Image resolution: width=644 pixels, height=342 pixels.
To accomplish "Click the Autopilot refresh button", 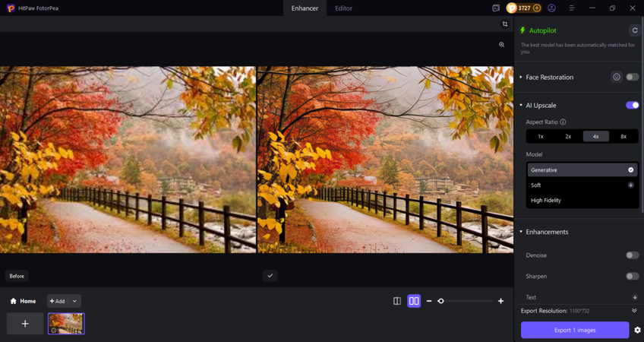I will coord(635,30).
